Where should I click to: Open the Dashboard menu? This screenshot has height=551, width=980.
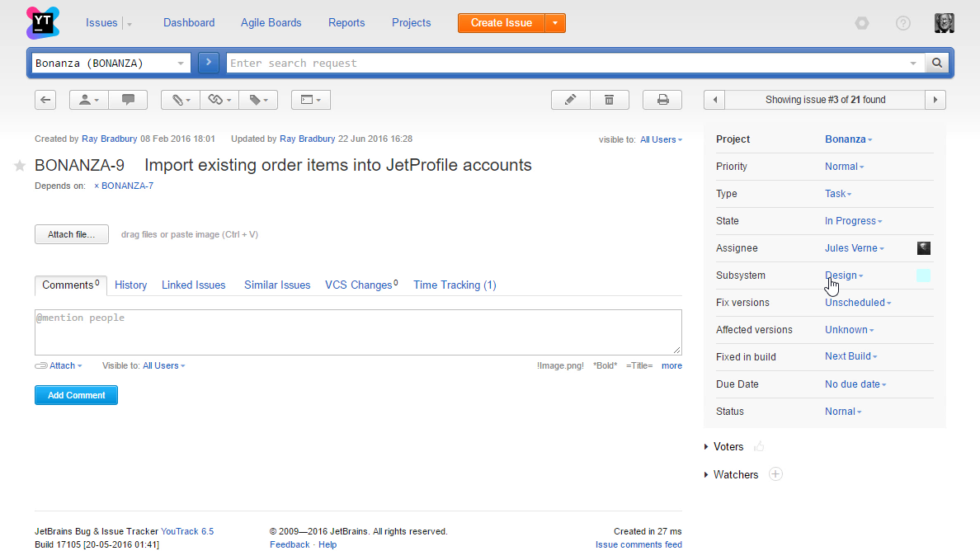click(189, 23)
